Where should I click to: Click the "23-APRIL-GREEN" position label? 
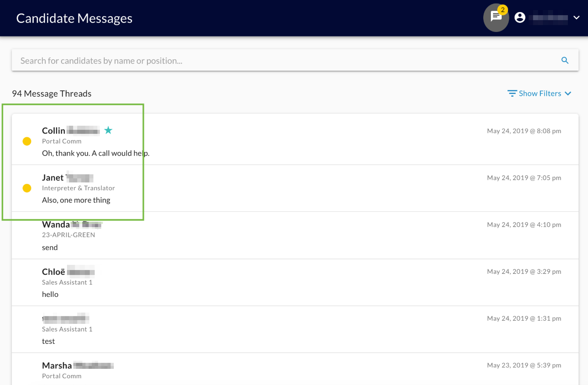(68, 235)
